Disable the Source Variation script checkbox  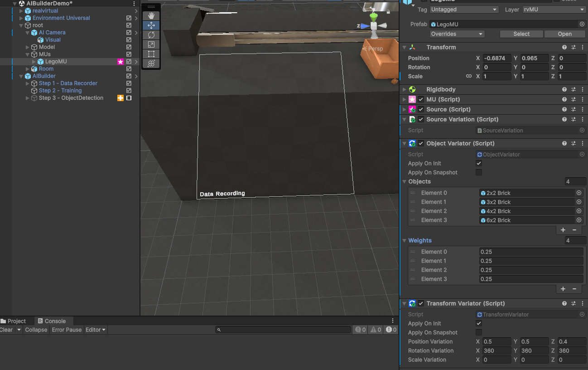tap(421, 119)
